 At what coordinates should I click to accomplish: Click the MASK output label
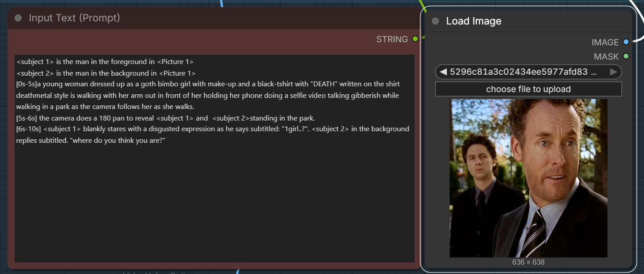pos(606,56)
